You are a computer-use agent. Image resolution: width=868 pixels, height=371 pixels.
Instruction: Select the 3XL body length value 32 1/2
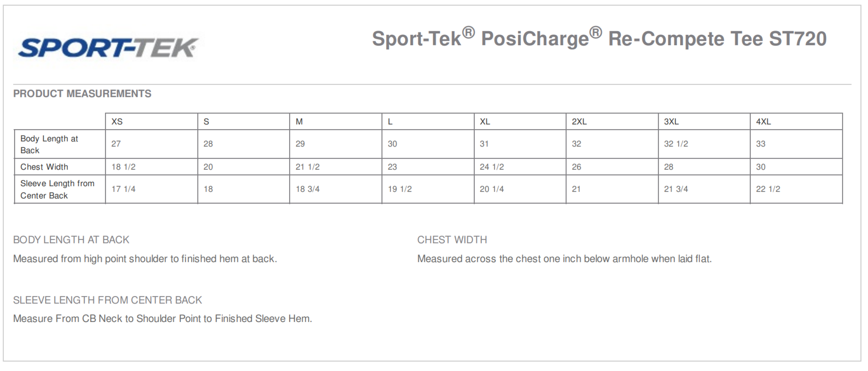(x=676, y=144)
